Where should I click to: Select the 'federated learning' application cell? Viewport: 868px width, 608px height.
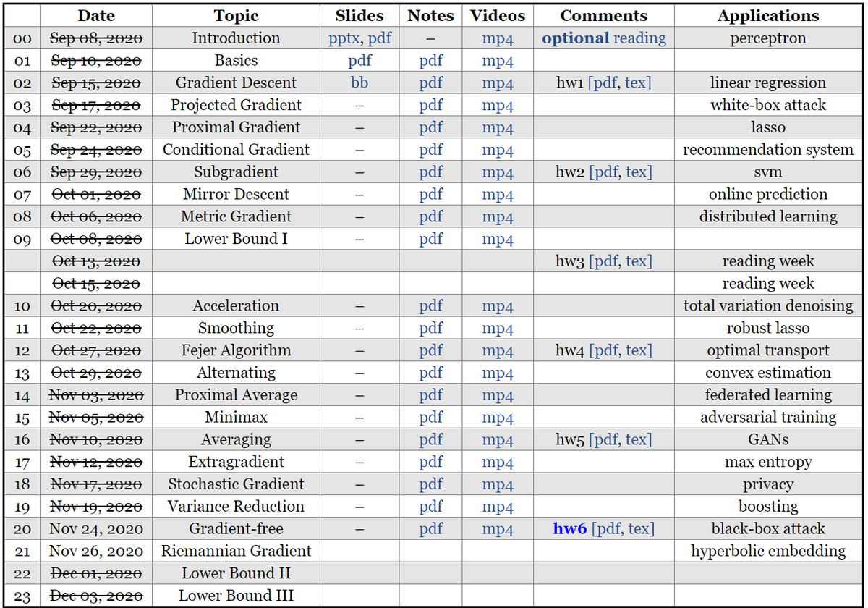(768, 395)
